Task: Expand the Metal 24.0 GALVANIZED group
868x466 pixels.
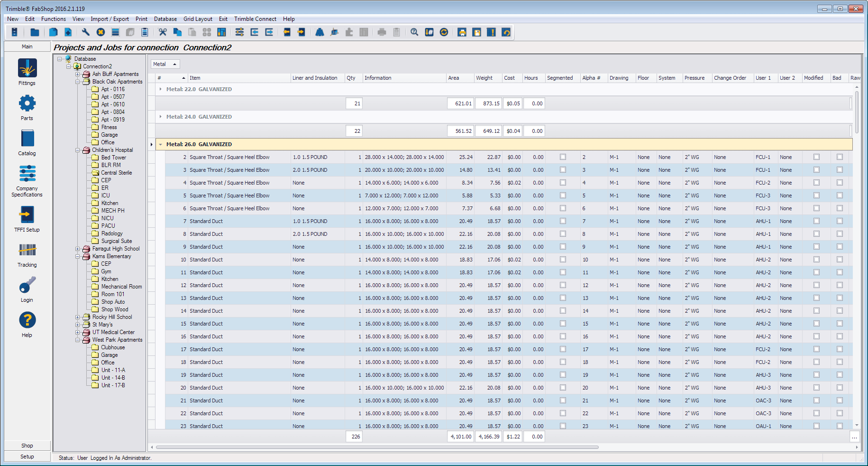Action: pos(161,117)
